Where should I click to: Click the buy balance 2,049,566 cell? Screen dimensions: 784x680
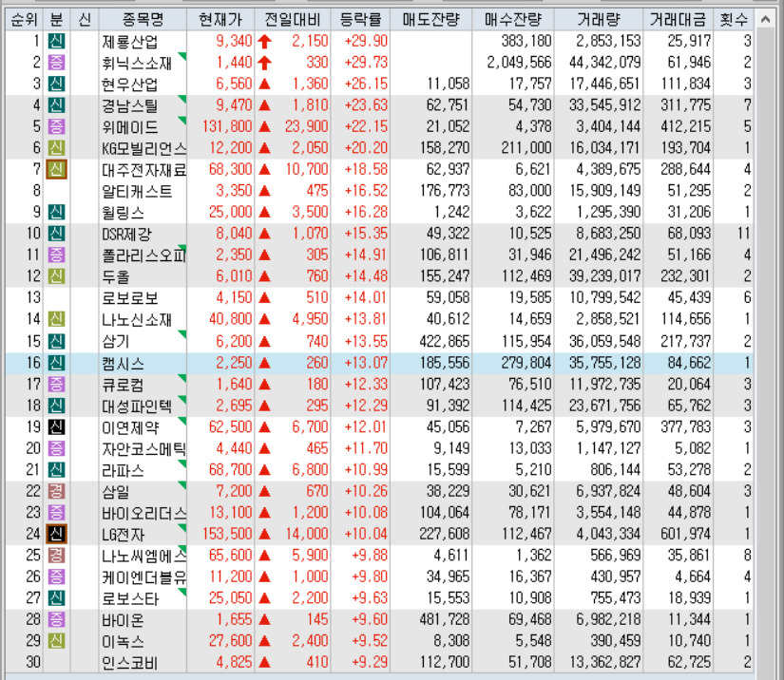(x=519, y=63)
